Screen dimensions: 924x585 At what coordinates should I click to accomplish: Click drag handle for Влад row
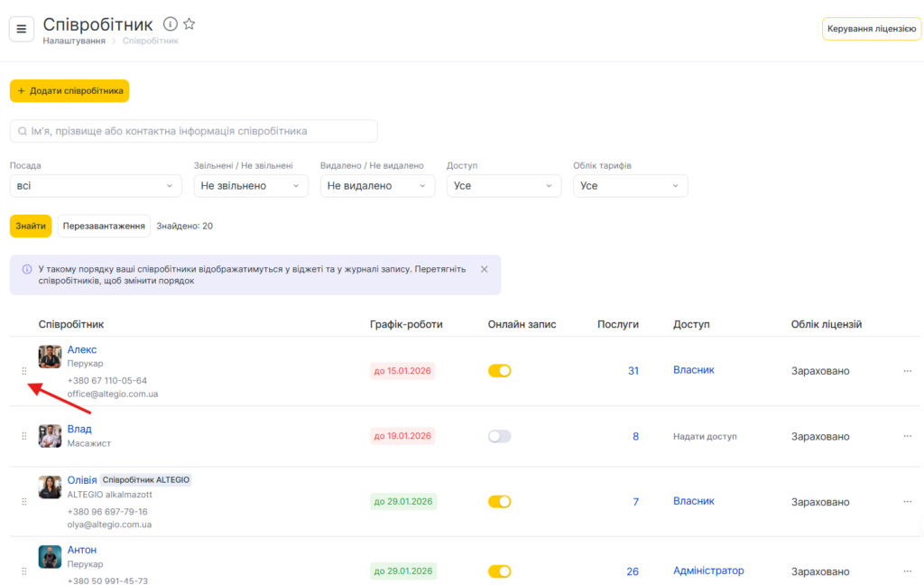coord(24,436)
